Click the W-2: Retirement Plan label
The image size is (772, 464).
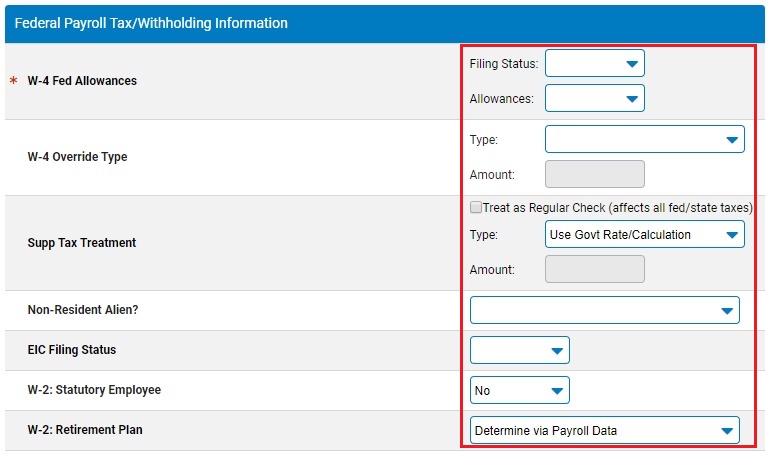click(x=85, y=430)
